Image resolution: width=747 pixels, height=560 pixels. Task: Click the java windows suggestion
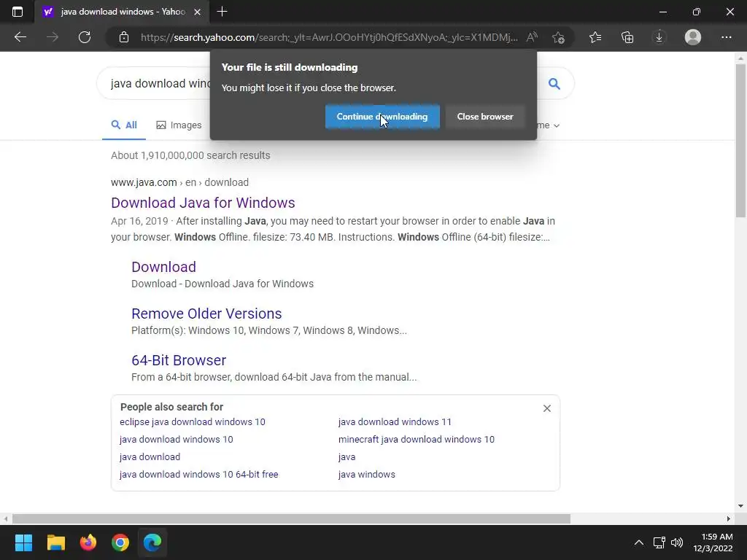click(367, 475)
